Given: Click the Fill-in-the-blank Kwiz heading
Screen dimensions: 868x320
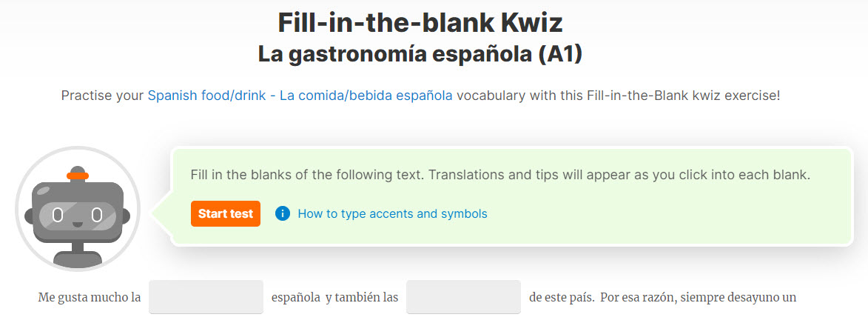Looking at the screenshot, I should (420, 23).
